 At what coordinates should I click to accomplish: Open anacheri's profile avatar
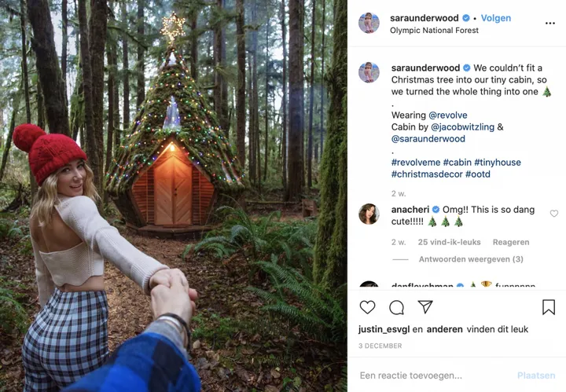click(369, 214)
